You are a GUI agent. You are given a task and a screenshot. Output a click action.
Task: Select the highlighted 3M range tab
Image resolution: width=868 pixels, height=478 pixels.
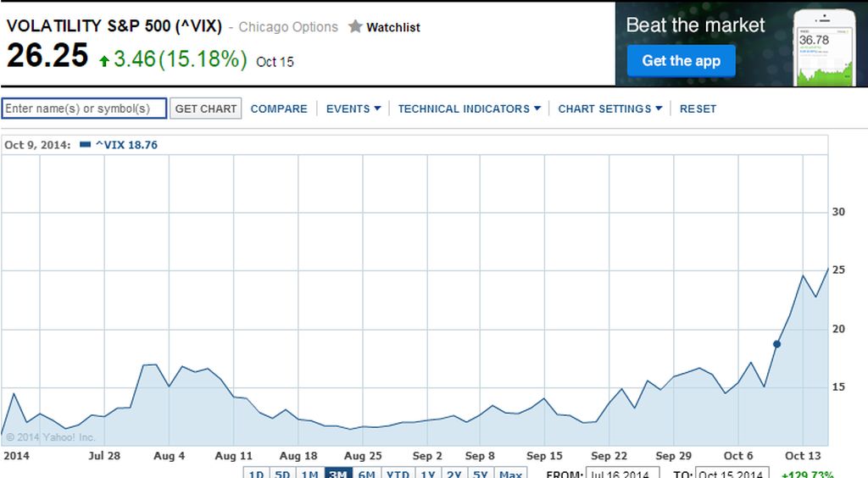pyautogui.click(x=337, y=474)
